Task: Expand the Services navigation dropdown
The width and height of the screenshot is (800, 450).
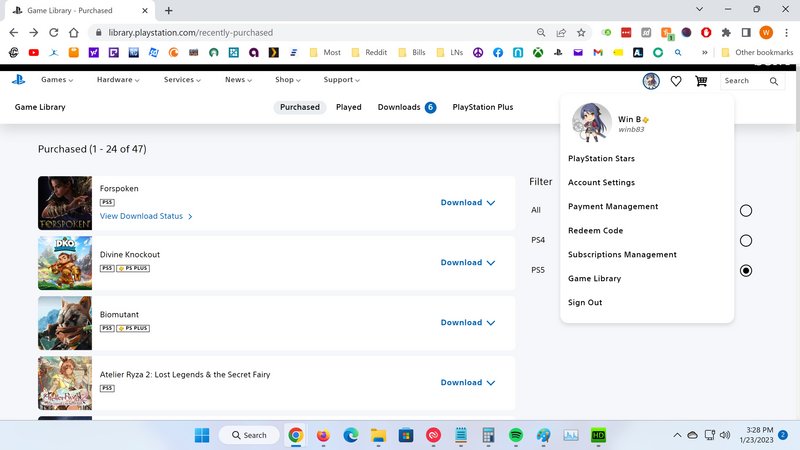Action: [x=182, y=80]
